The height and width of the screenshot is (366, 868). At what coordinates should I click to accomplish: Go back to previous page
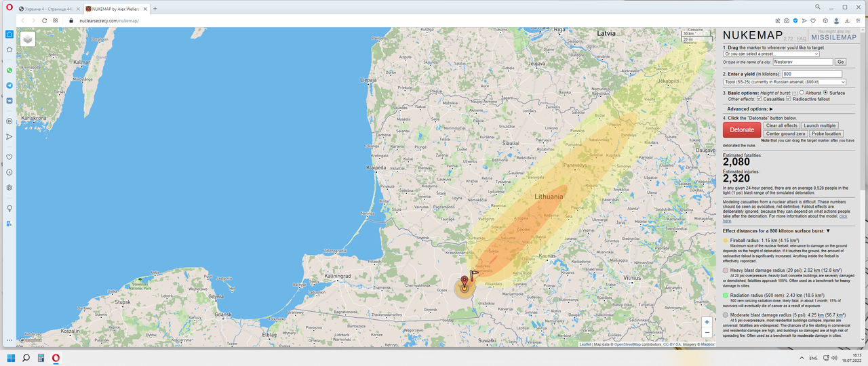tap(23, 20)
